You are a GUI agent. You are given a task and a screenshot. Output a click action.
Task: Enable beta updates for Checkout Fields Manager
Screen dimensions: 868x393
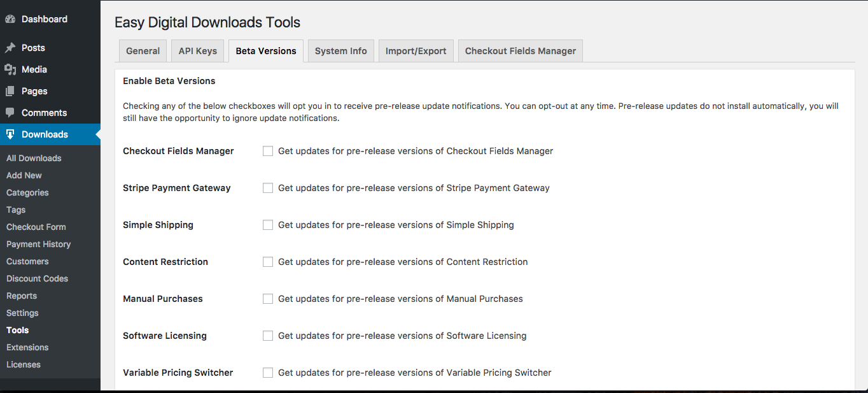coord(268,151)
